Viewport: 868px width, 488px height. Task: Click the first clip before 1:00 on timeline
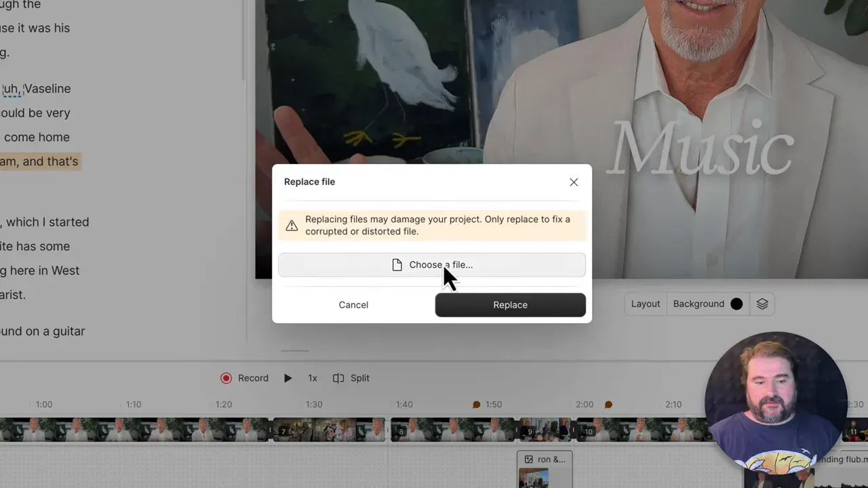click(x=136, y=430)
